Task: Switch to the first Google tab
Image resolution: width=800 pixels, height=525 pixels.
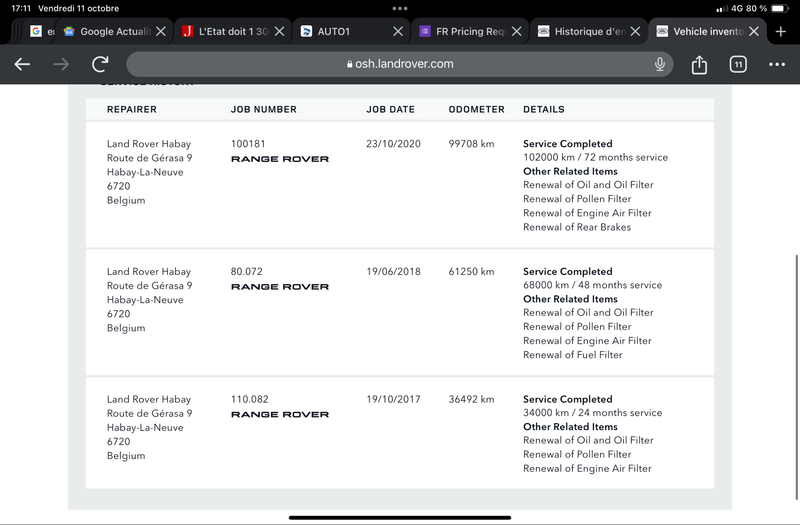Action: point(40,32)
